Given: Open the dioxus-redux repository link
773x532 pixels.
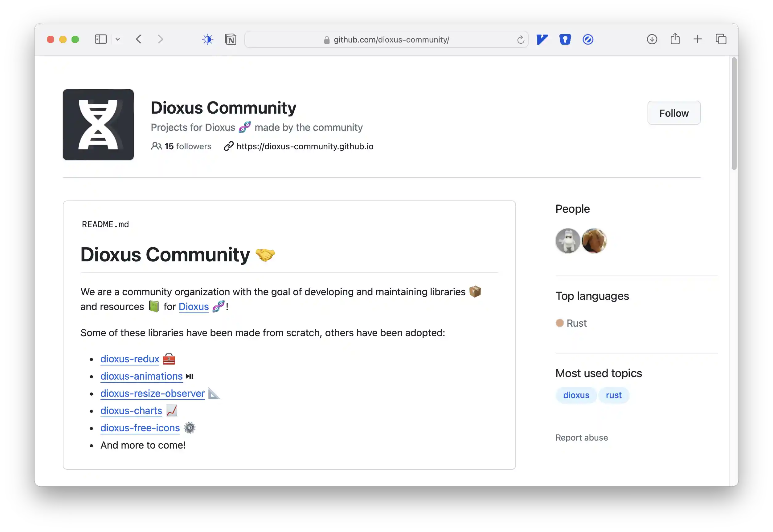Looking at the screenshot, I should click(130, 359).
